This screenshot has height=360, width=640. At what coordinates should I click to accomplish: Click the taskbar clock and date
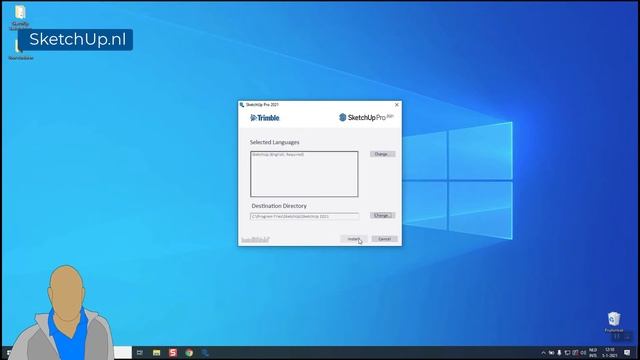(610, 353)
